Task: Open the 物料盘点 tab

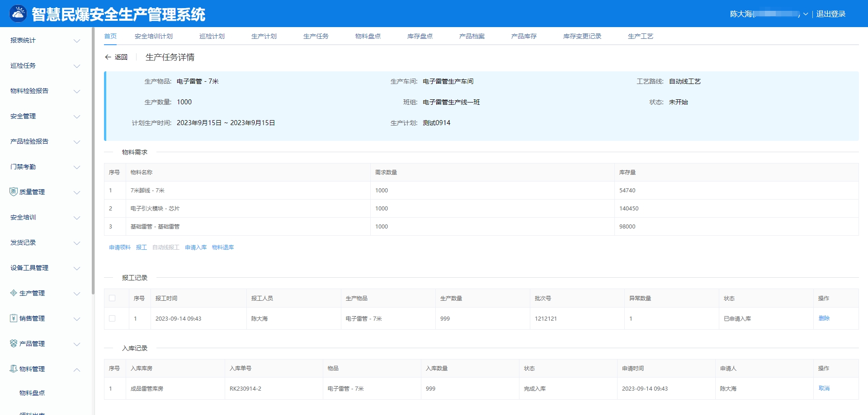Action: [368, 36]
